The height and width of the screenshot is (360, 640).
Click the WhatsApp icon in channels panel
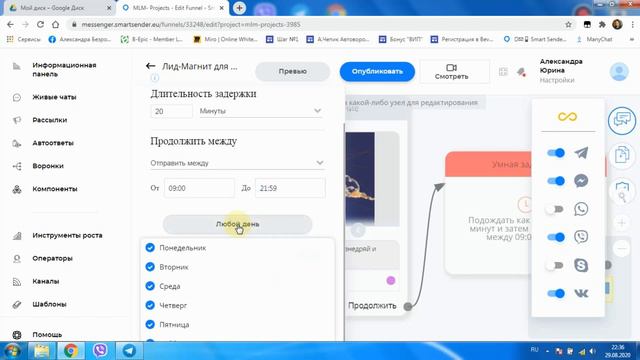(x=581, y=209)
